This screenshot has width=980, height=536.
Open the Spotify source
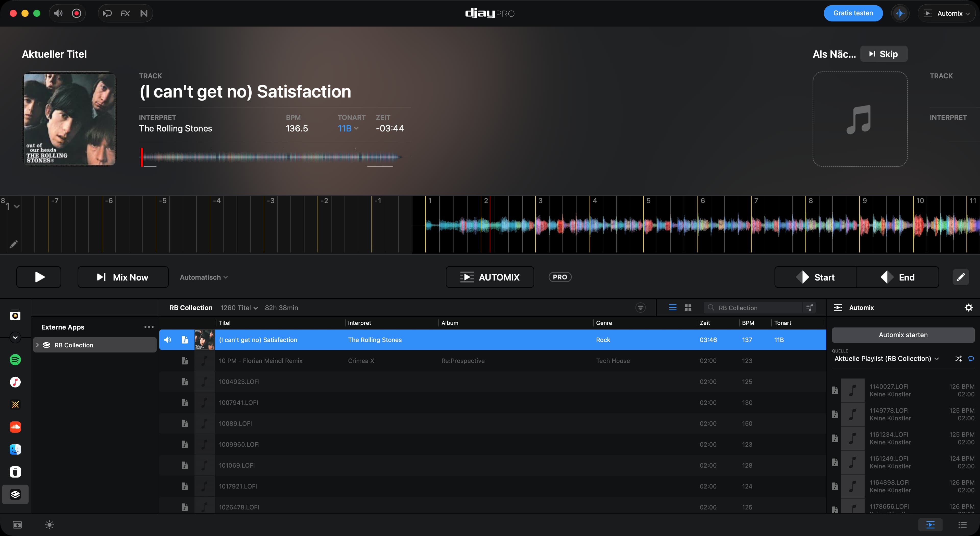pos(15,359)
